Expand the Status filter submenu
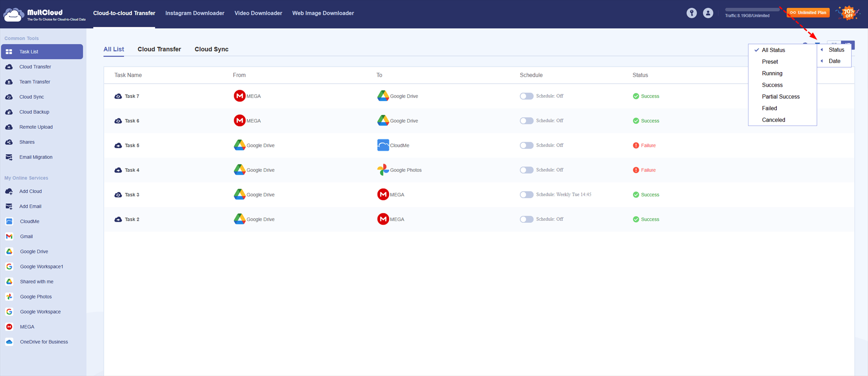This screenshot has height=376, width=868. [836, 50]
